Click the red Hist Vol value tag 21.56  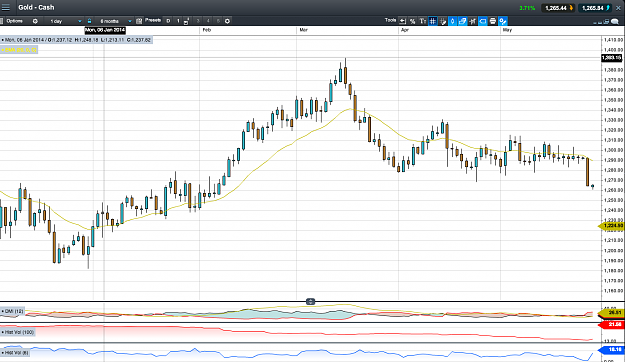(x=611, y=325)
